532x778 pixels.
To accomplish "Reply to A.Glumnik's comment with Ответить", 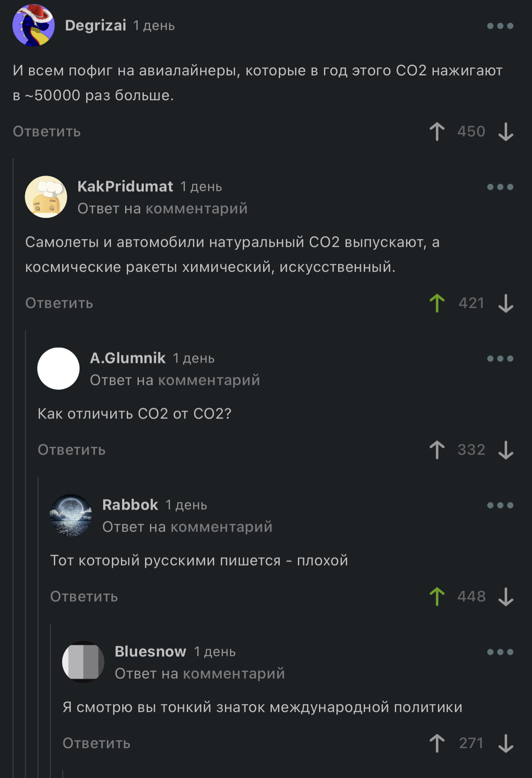I will 72,450.
